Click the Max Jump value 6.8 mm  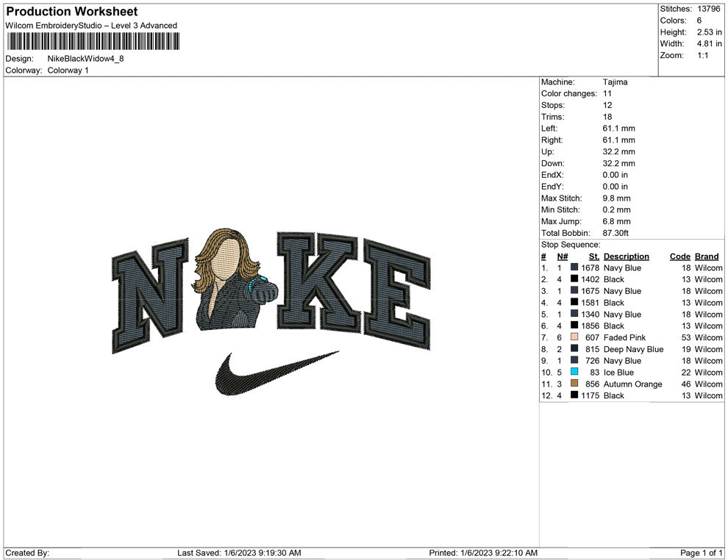[616, 221]
